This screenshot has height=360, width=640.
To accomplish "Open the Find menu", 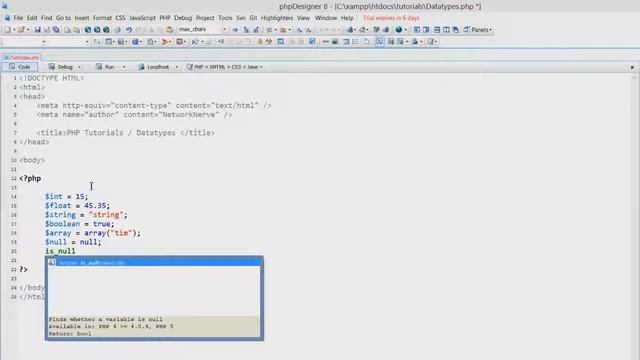I will [47, 18].
